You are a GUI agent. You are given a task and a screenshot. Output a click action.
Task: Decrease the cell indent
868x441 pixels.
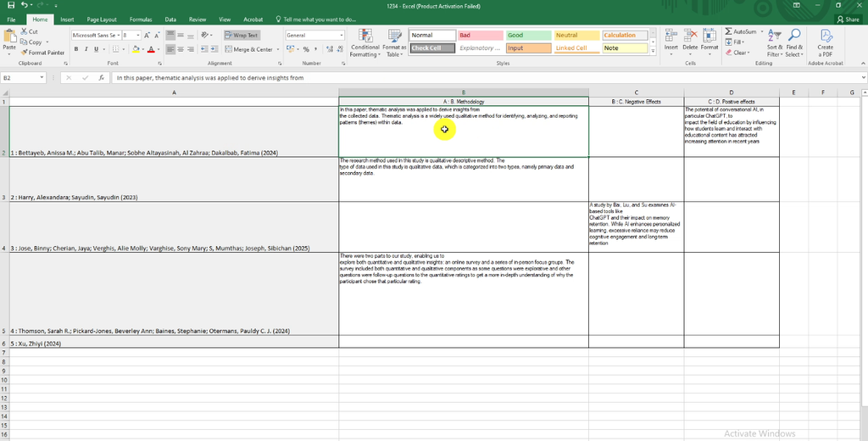pyautogui.click(x=204, y=49)
